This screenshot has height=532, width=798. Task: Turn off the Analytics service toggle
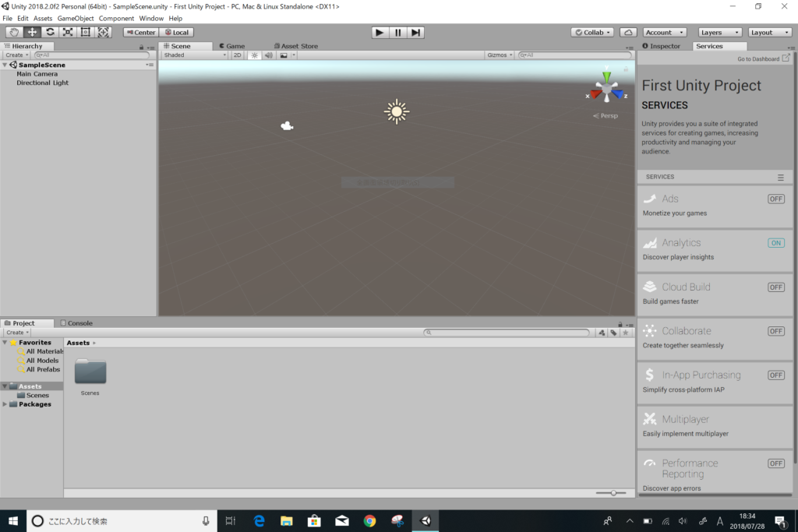(775, 243)
